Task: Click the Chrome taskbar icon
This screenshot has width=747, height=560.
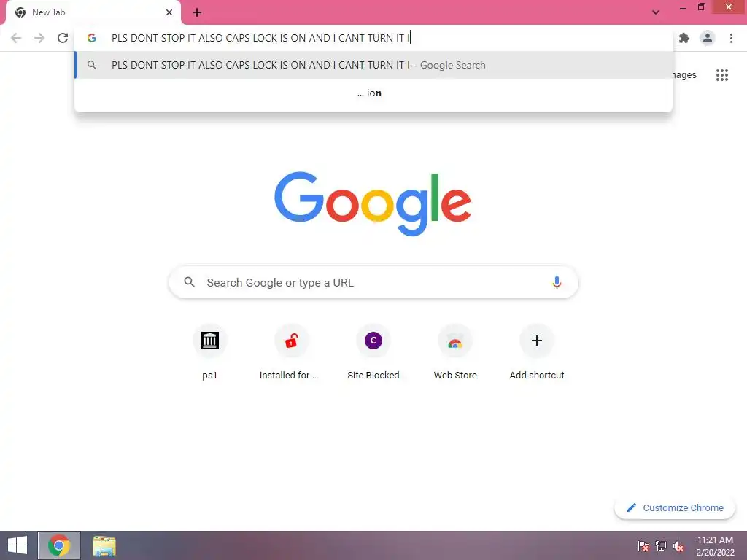Action: tap(59, 545)
